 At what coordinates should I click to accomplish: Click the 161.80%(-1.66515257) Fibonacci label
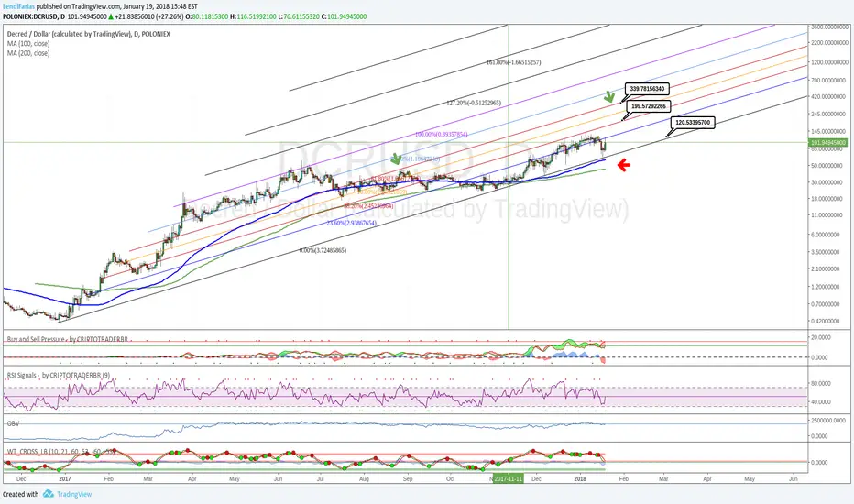514,62
